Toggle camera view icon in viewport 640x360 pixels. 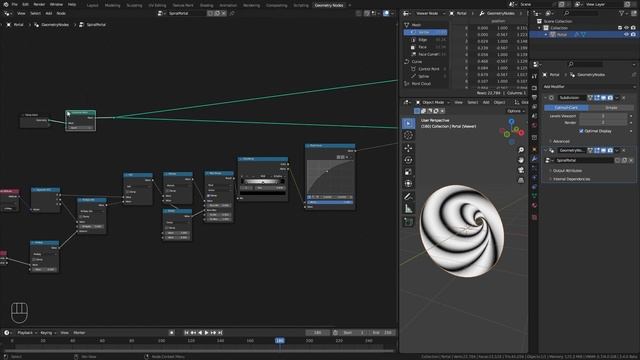click(x=521, y=170)
